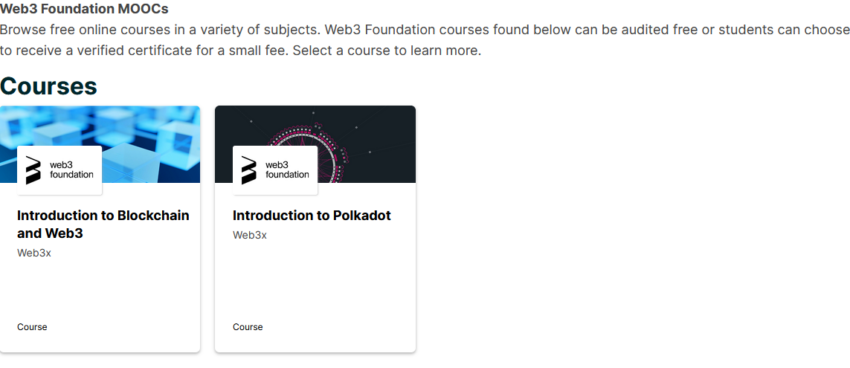850x368 pixels.
Task: Open Introduction to Polkadot course
Action: [x=312, y=215]
